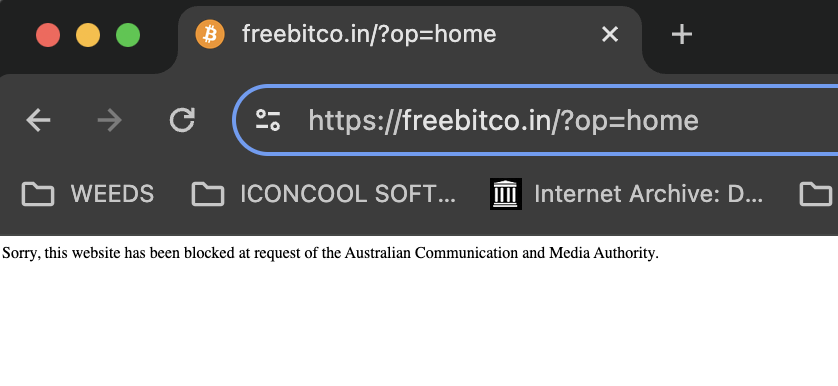Open the cut-off folder after Internet Archive

818,194
